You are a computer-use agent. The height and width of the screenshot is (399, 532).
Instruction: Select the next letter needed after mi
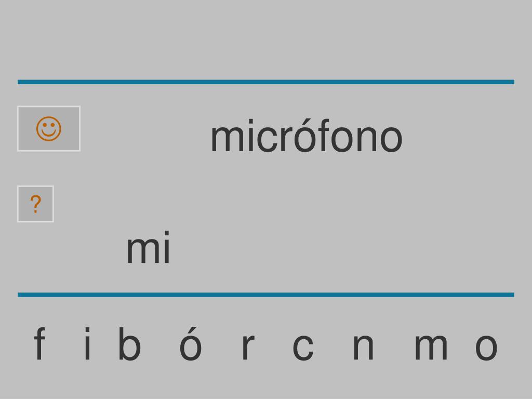(x=303, y=347)
